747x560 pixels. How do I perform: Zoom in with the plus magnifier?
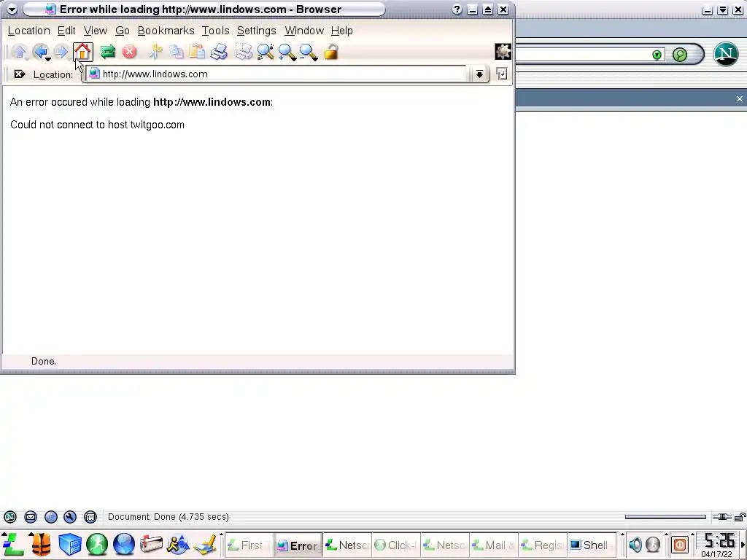click(287, 52)
